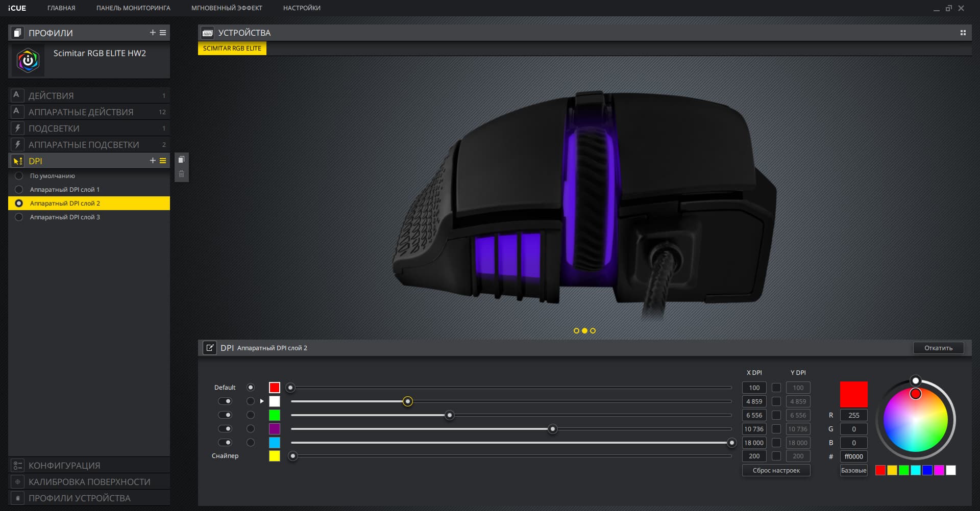Enable separate Y DPI checkbox for 100 row

click(776, 388)
